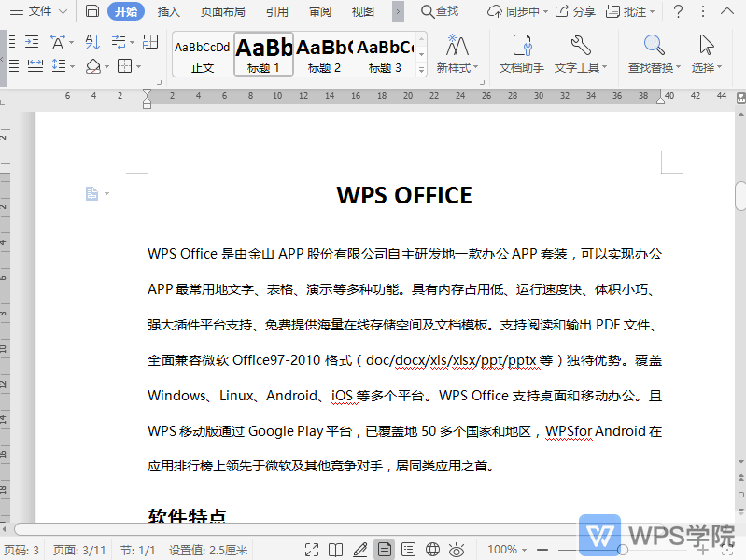The height and width of the screenshot is (560, 746).
Task: Click the sort icon in the paragraph group
Action: [92, 42]
